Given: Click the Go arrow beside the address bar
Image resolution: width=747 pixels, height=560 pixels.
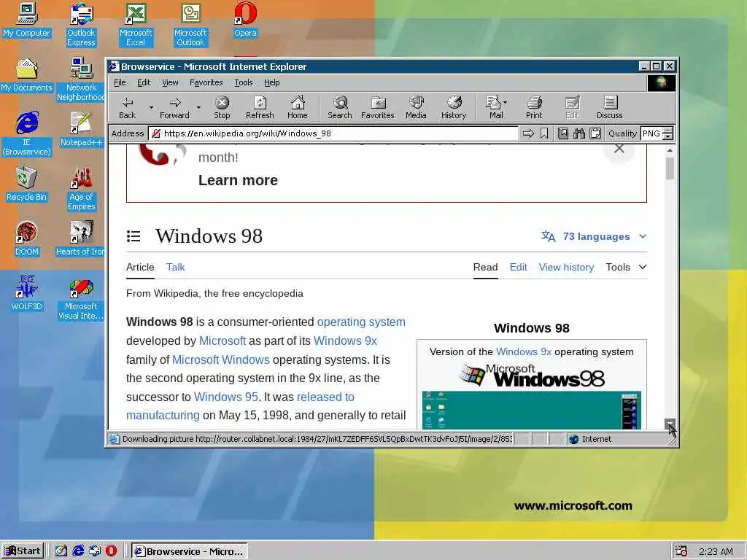Looking at the screenshot, I should tap(528, 134).
